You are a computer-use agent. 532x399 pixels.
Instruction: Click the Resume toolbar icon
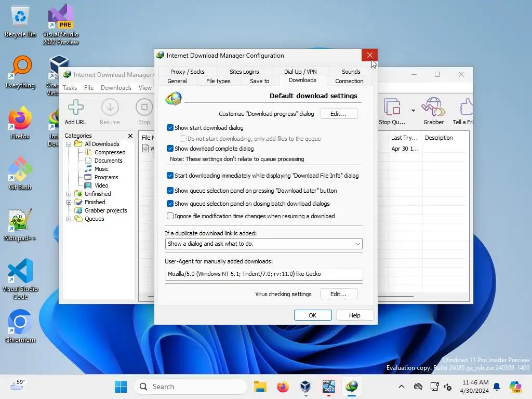click(x=110, y=112)
